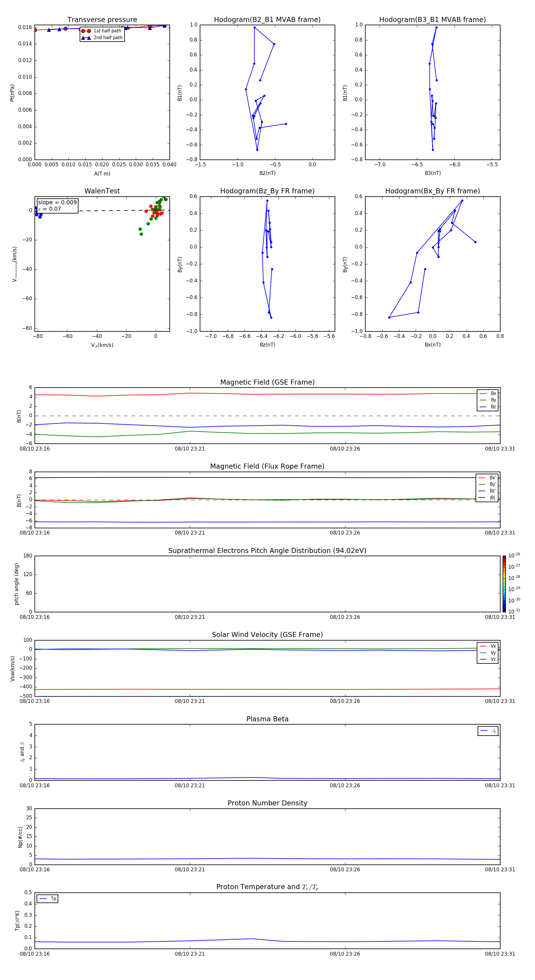Click '08/10 23:16' under Proton Number Density plot
Viewport: 535px width, 980px height.
pyautogui.click(x=35, y=870)
